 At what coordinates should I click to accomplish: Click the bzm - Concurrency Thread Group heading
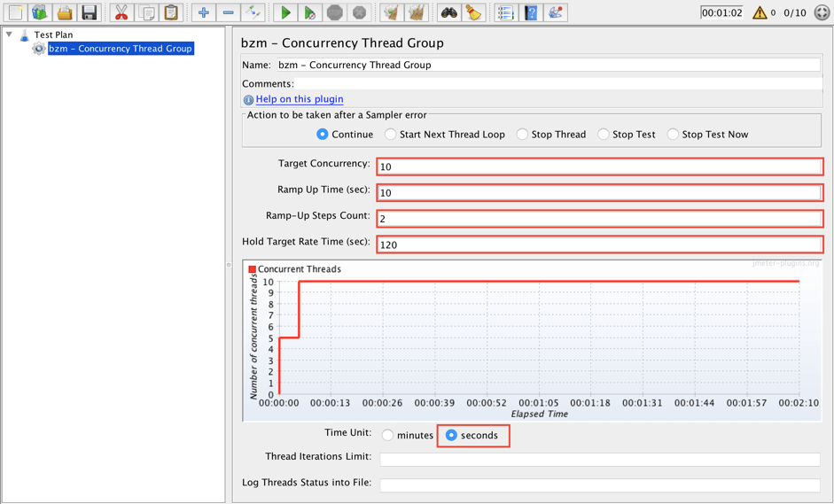click(x=342, y=43)
